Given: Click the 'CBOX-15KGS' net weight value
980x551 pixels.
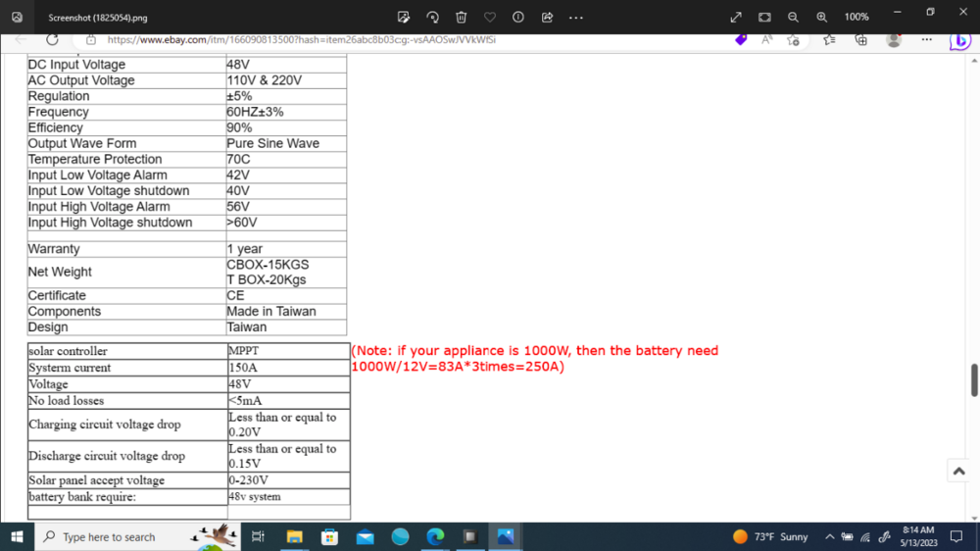Looking at the screenshot, I should click(269, 265).
